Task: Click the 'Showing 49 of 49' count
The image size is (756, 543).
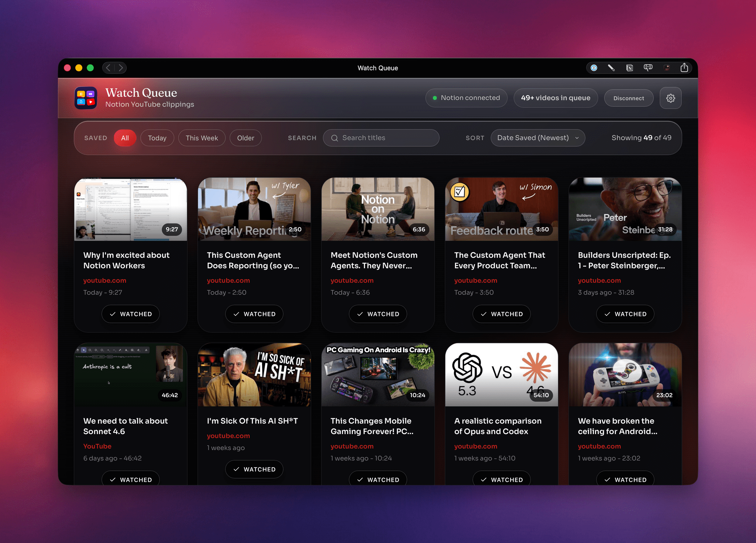Action: [x=642, y=138]
